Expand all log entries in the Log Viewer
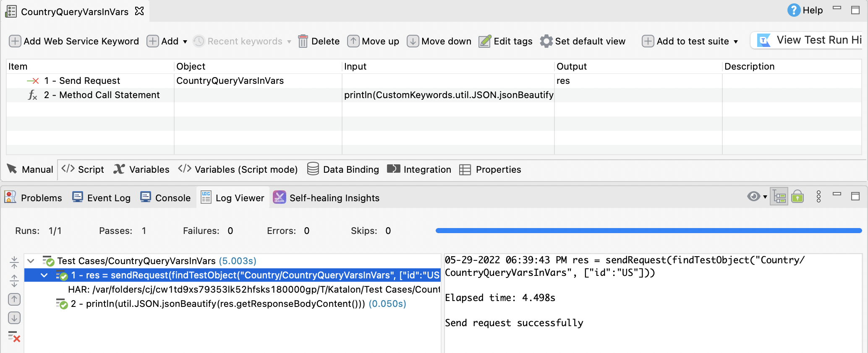This screenshot has width=868, height=353. [14, 280]
